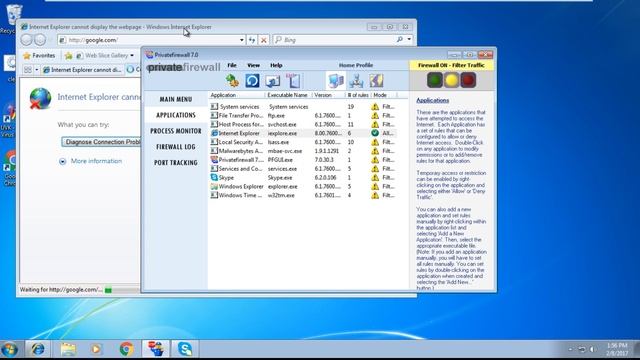Image resolution: width=640 pixels, height=360 pixels.
Task: Click the red traffic light button
Action: coord(468,80)
